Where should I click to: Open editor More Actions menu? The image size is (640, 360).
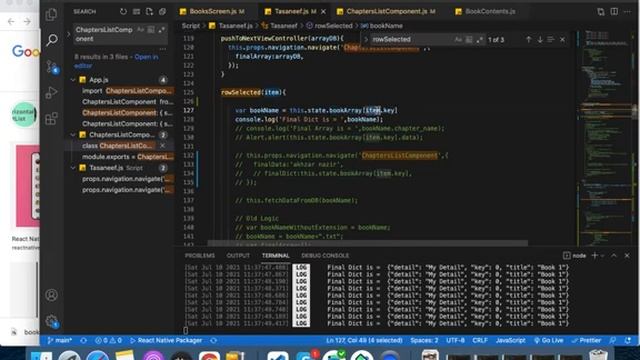[627, 11]
